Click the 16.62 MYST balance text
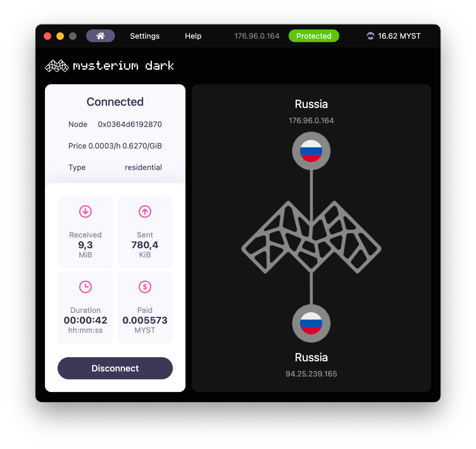Screen dimensions: 476x449 pos(399,36)
